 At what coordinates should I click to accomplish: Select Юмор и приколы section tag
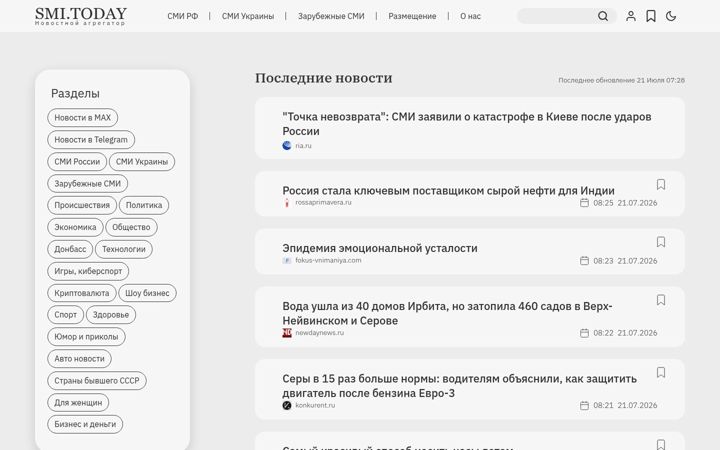click(x=86, y=337)
